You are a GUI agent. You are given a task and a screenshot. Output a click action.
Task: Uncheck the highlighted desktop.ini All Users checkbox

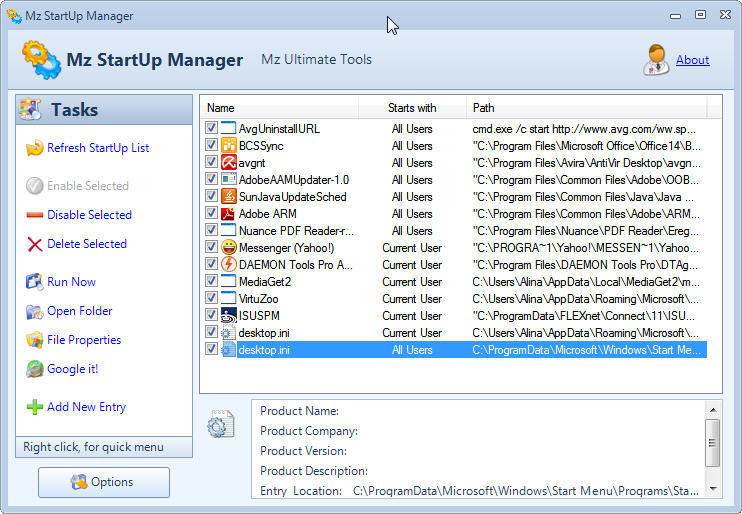(x=211, y=349)
